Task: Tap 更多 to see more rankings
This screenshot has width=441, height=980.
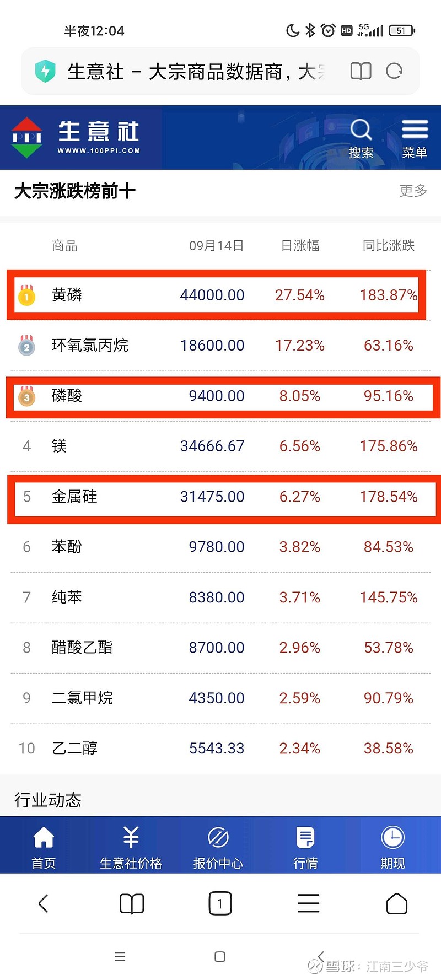Action: click(413, 191)
